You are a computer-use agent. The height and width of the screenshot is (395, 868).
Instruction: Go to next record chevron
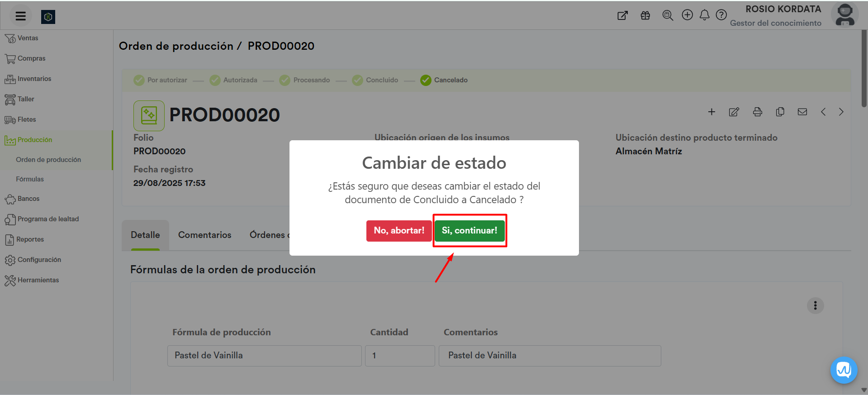coord(841,112)
